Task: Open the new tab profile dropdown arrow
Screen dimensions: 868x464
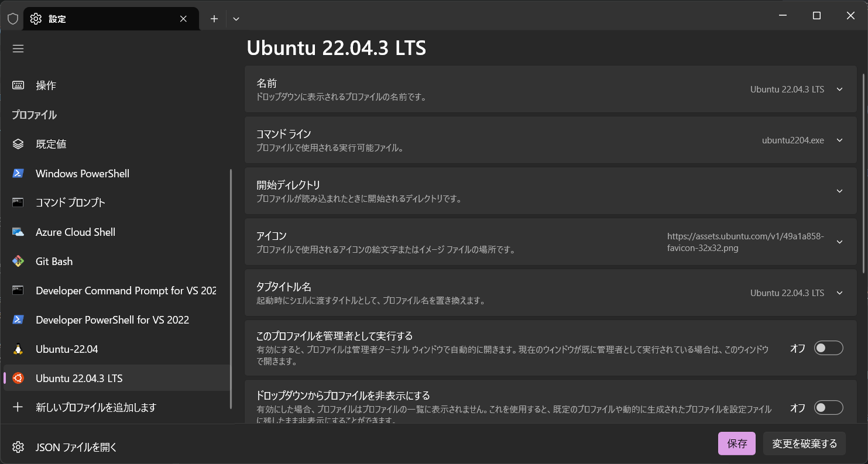Action: [x=236, y=19]
